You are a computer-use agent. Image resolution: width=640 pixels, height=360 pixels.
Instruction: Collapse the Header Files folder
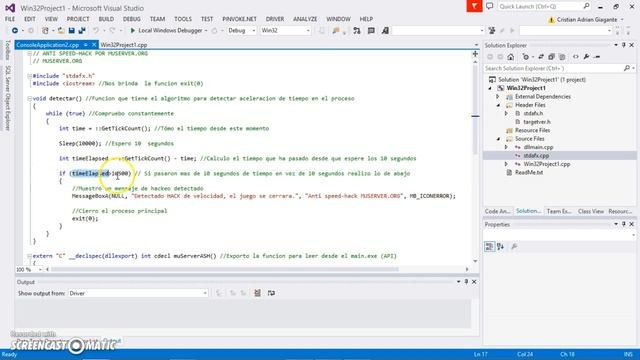tap(498, 105)
